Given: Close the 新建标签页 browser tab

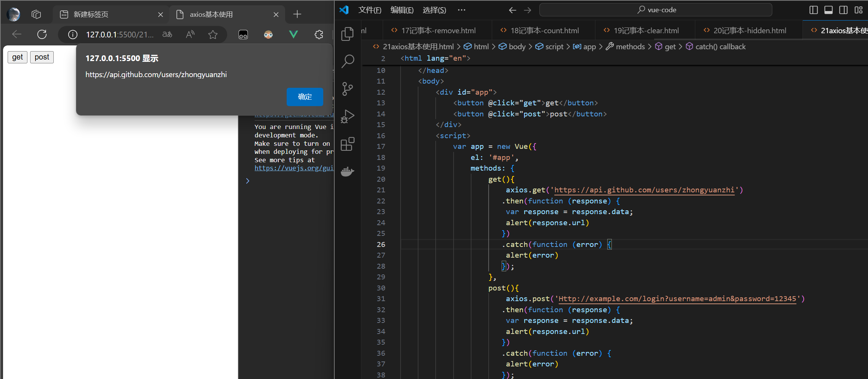Looking at the screenshot, I should [160, 15].
